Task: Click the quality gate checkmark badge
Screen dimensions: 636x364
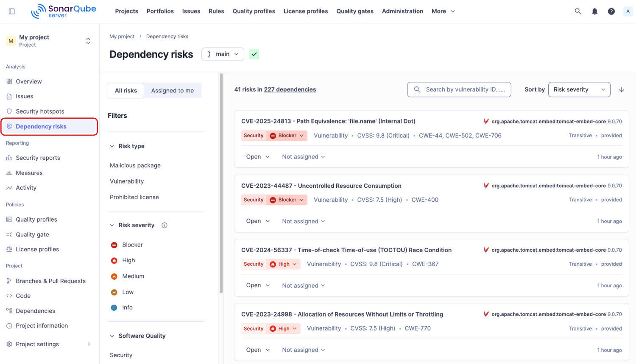Action: 254,54
